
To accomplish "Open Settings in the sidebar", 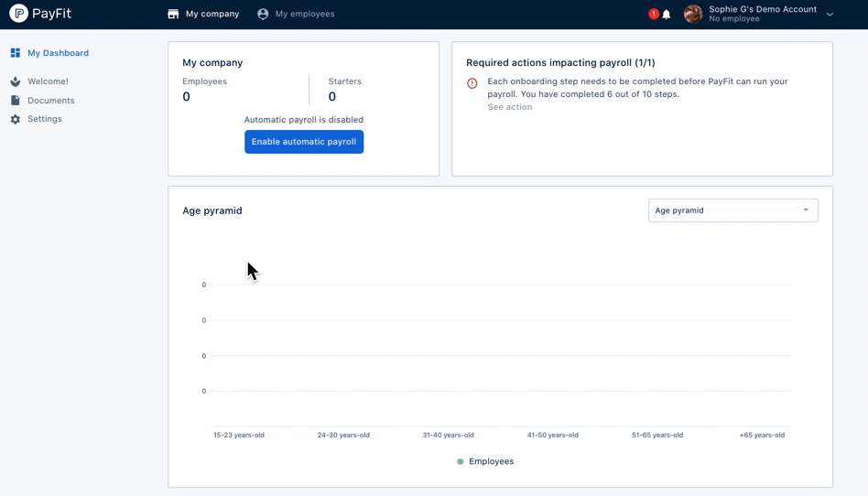I will (45, 119).
